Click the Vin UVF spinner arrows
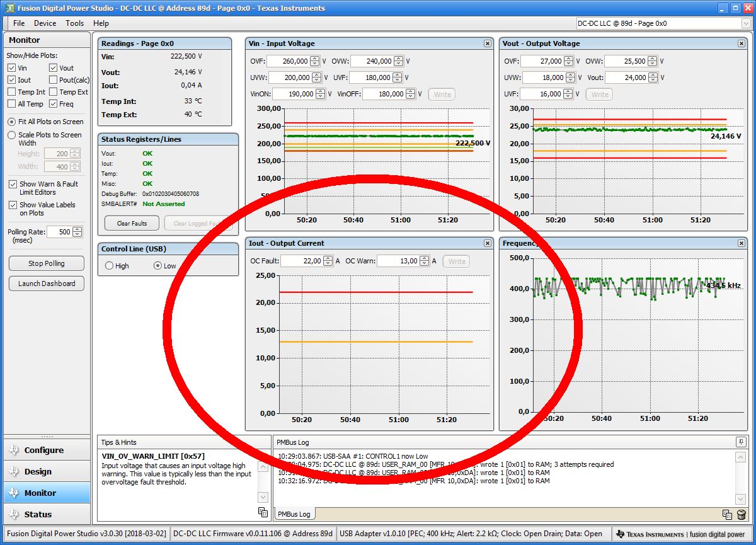The height and width of the screenshot is (545, 756). pyautogui.click(x=398, y=77)
